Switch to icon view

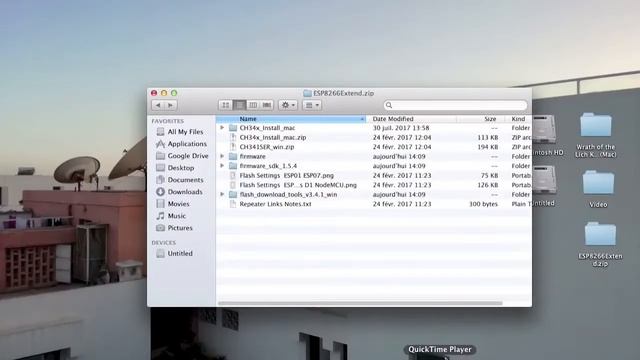click(225, 105)
